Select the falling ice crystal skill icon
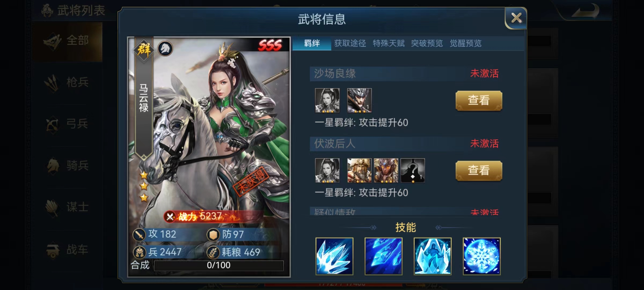This screenshot has height=290, width=644. point(383,256)
